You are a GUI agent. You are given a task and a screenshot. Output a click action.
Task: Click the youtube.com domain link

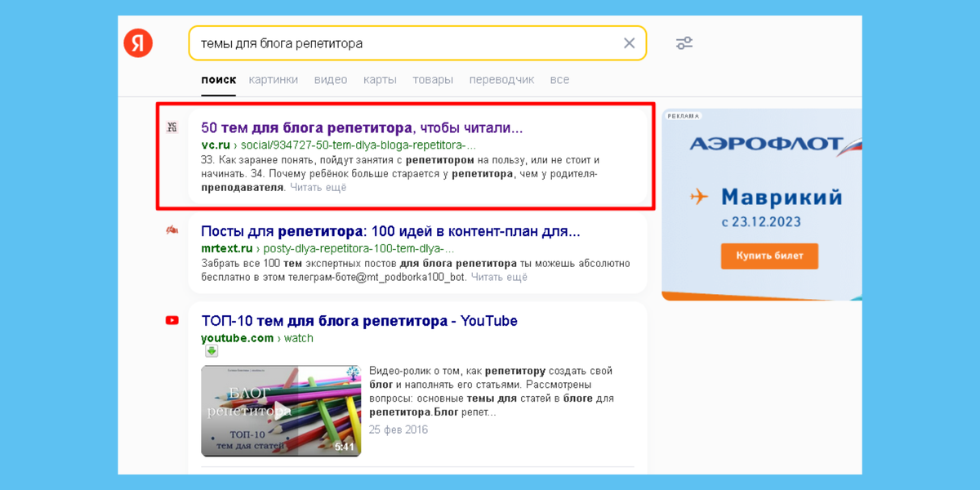pos(238,338)
